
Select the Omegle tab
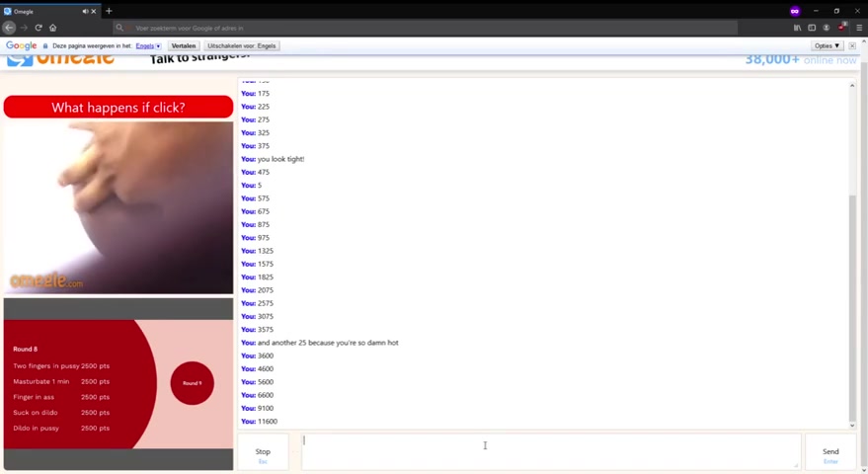point(49,11)
